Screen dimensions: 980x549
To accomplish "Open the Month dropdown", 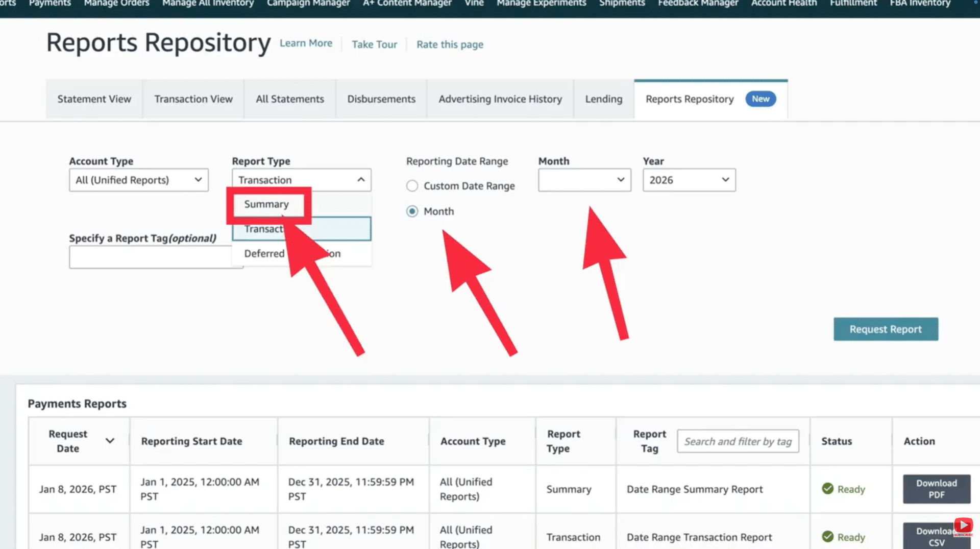I will point(584,180).
